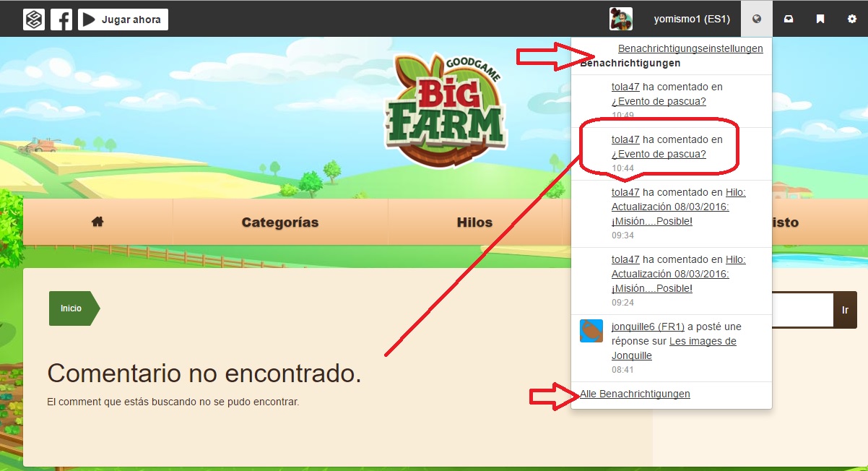Open the user avatar next to yomismo1

(x=621, y=20)
